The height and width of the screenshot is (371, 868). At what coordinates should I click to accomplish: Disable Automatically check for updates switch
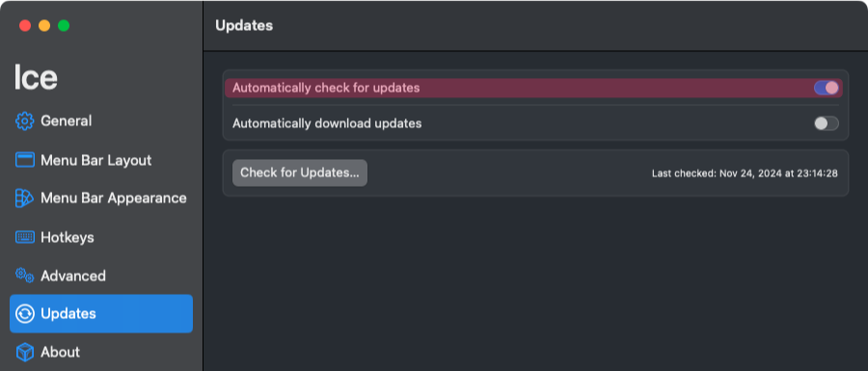point(826,88)
